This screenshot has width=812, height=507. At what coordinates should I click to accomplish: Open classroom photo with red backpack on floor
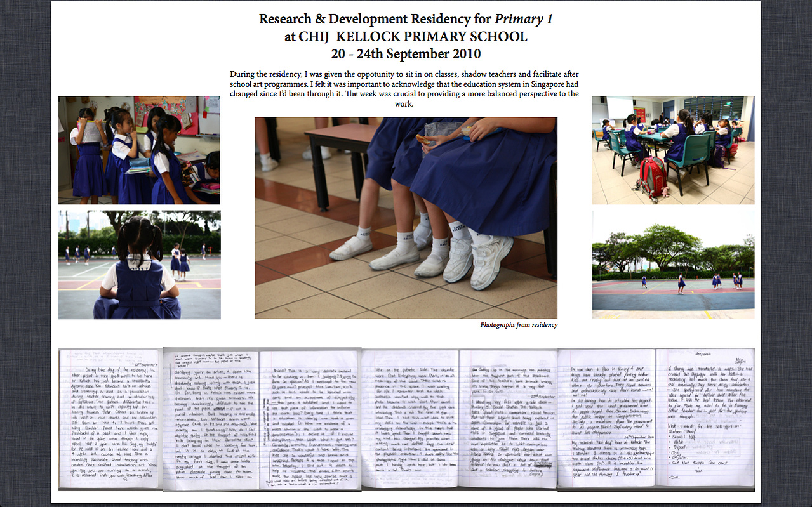pyautogui.click(x=673, y=150)
